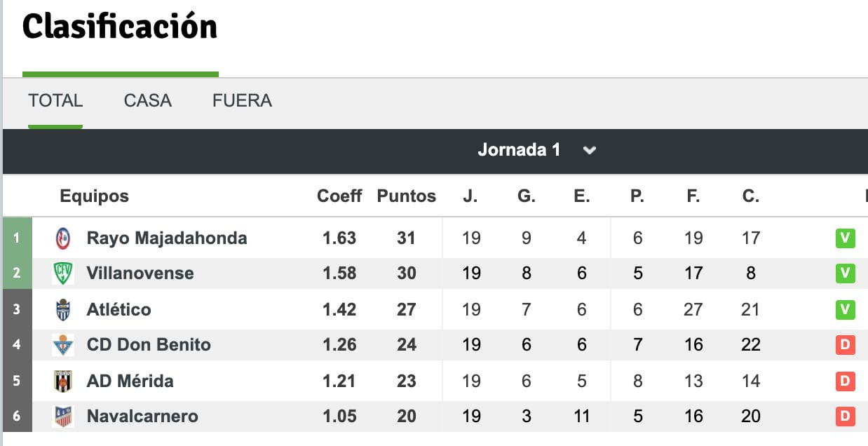Viewport: 868px width, 446px height.
Task: Click the chevron arrow next to Jornada 1
Action: click(590, 150)
